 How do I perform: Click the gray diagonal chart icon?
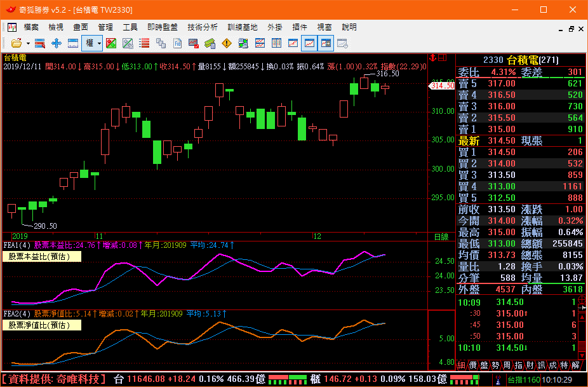[128, 44]
